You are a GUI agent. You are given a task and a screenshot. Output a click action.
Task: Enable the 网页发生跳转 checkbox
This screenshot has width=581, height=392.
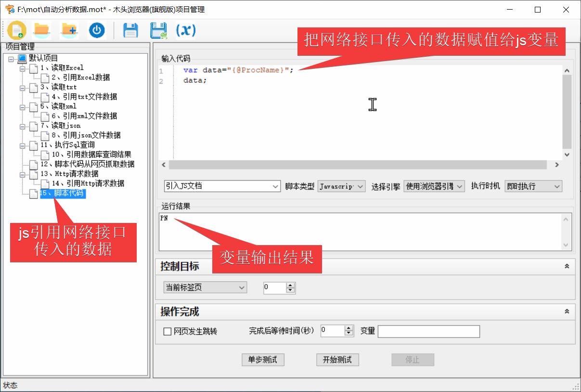(x=168, y=331)
